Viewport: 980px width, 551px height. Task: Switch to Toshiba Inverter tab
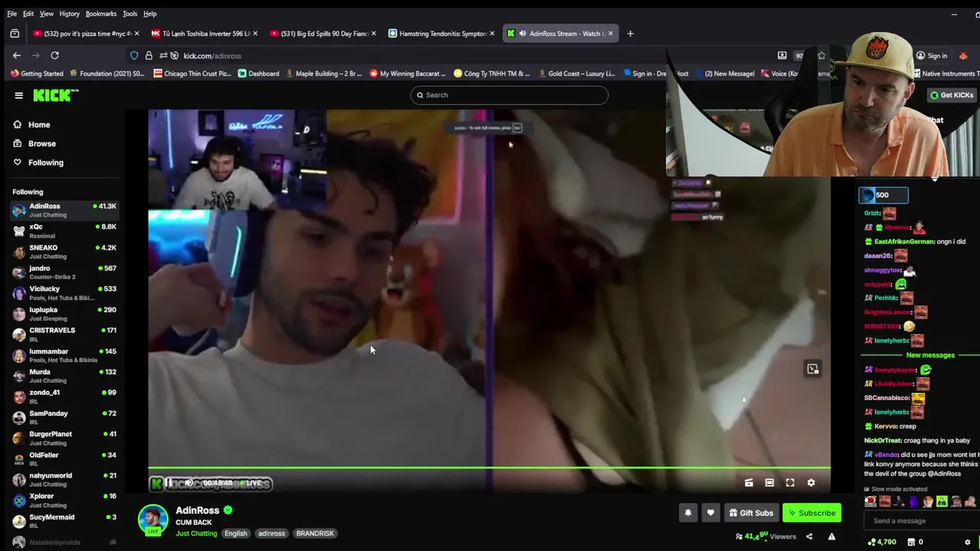click(203, 34)
